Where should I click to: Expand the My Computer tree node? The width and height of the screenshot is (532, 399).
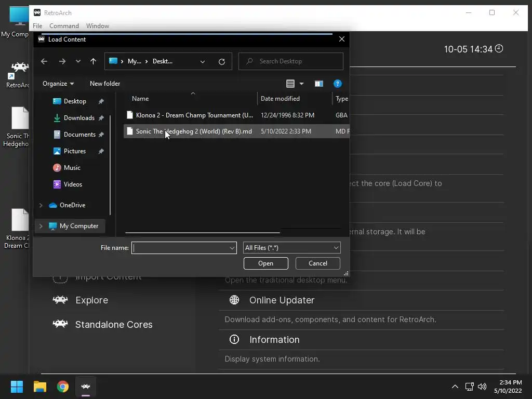click(x=41, y=226)
